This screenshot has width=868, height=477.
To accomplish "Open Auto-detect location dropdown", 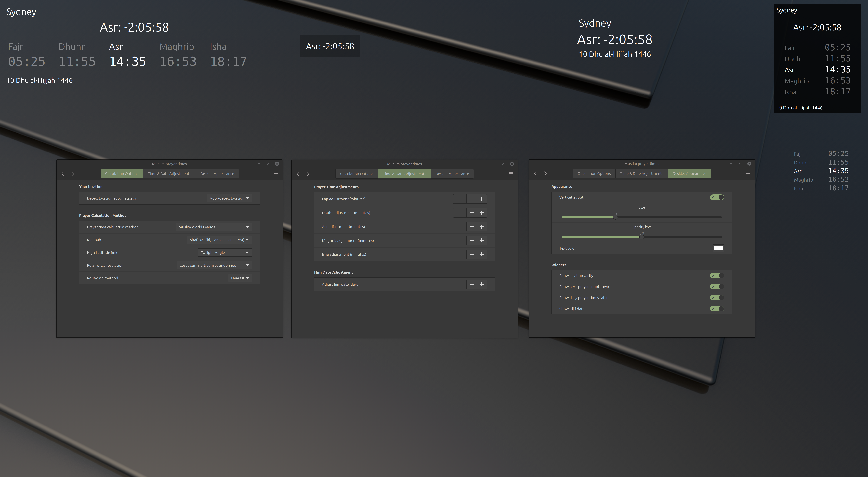I will (229, 198).
